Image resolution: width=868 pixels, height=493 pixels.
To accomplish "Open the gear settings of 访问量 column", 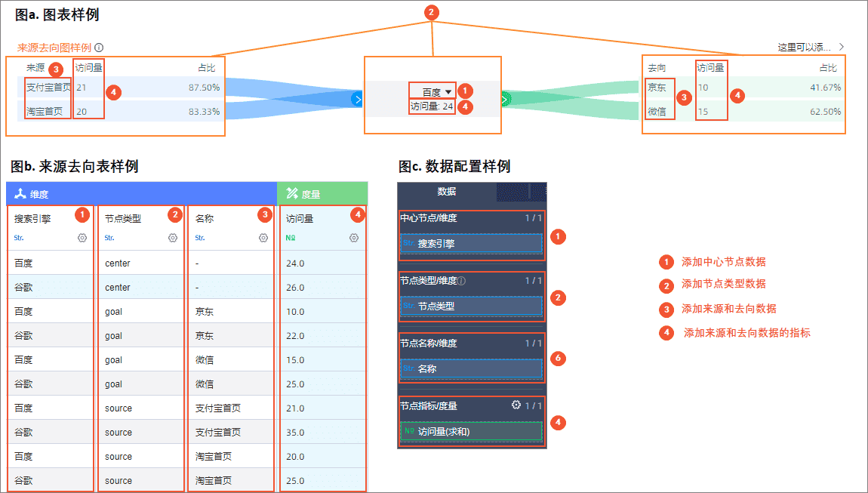I will click(x=354, y=238).
